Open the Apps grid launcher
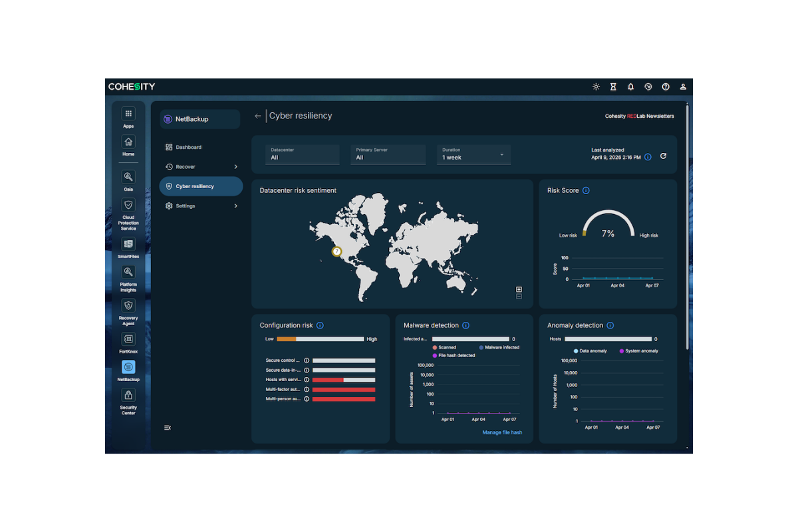Viewport: 798px width, 532px height. pyautogui.click(x=128, y=114)
